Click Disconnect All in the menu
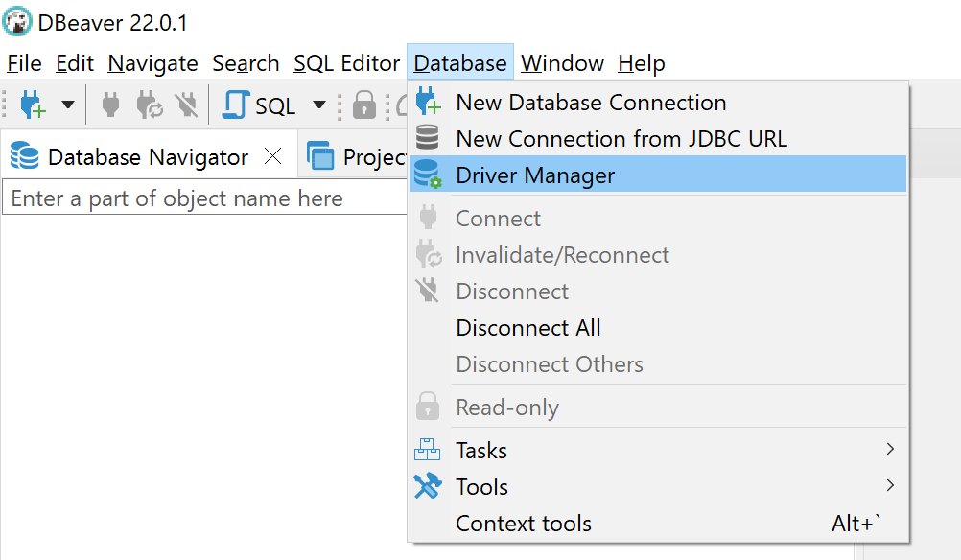The height and width of the screenshot is (560, 961). pyautogui.click(x=528, y=328)
